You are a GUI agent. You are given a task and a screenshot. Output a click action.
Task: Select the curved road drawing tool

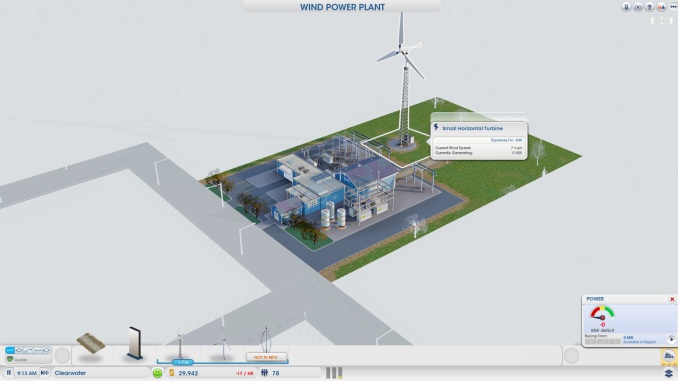coord(28,350)
